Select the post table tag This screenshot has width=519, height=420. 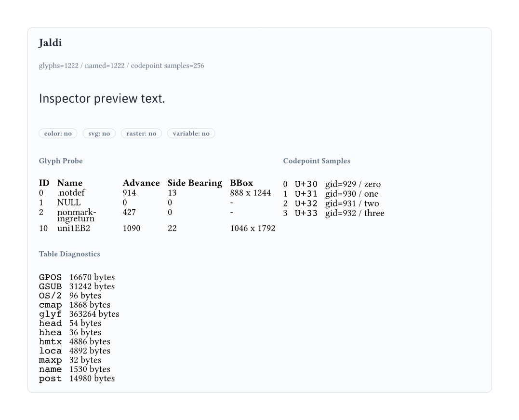(x=50, y=379)
